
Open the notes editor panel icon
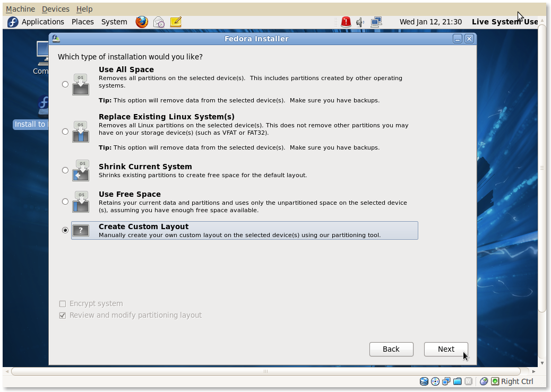176,22
